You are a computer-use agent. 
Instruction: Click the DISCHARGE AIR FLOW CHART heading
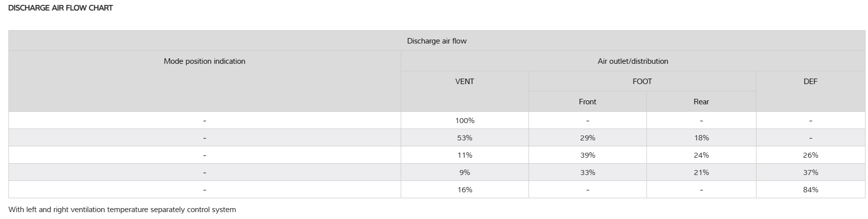point(61,8)
